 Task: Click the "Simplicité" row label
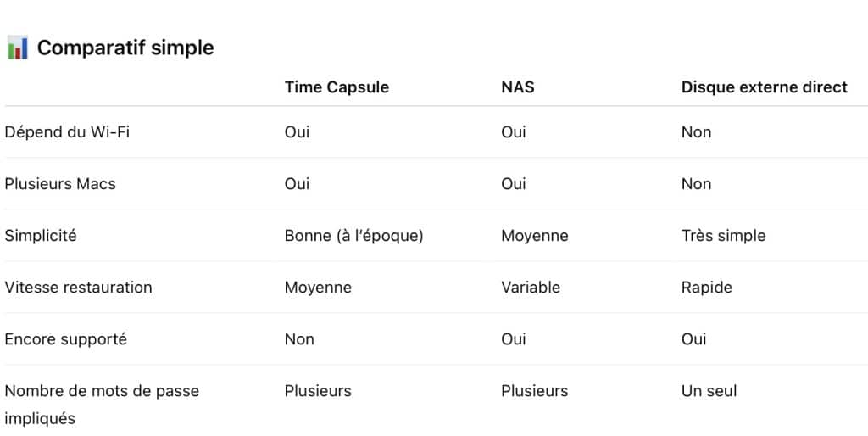[x=41, y=235]
